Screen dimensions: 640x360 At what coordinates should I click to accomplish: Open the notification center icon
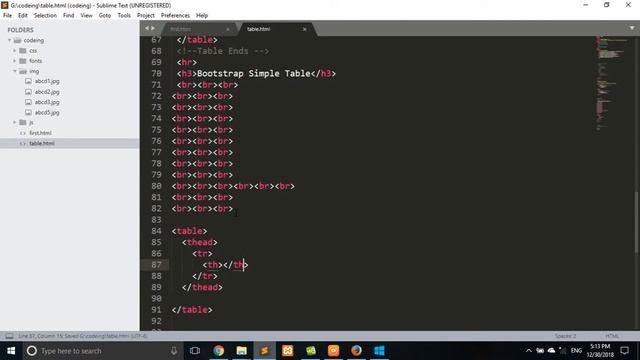coord(624,351)
